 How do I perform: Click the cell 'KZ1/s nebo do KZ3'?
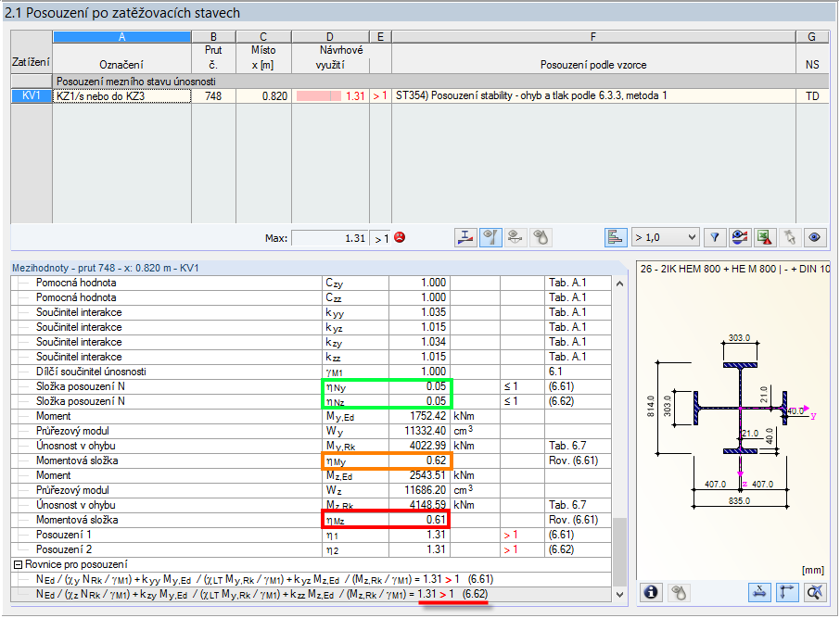click(121, 95)
